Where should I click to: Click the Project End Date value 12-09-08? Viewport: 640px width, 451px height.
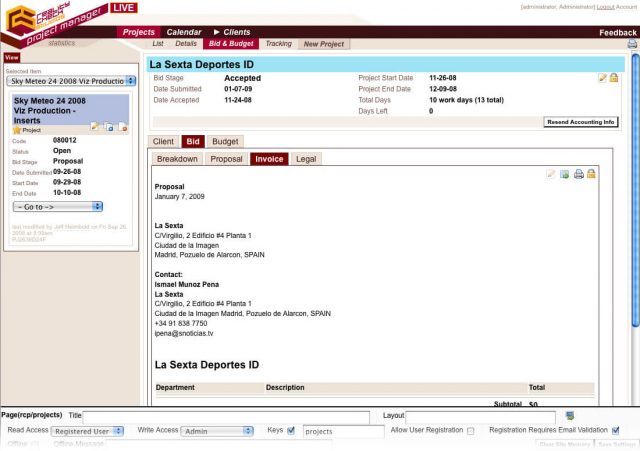pyautogui.click(x=443, y=89)
